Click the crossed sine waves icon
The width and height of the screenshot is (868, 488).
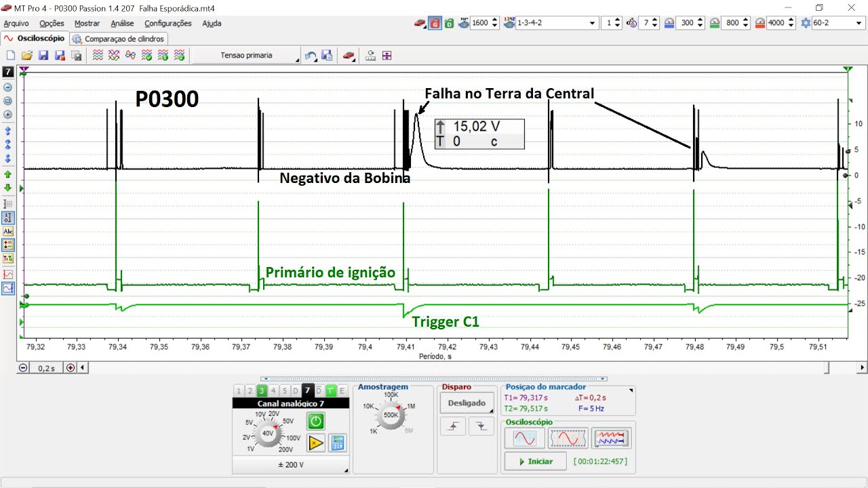pos(130,56)
